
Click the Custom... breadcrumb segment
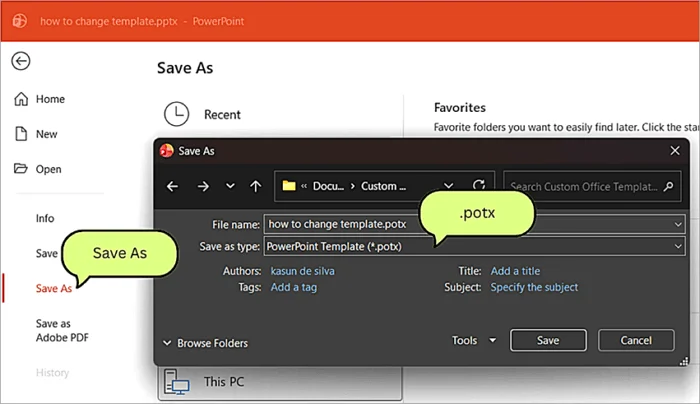[x=383, y=186]
